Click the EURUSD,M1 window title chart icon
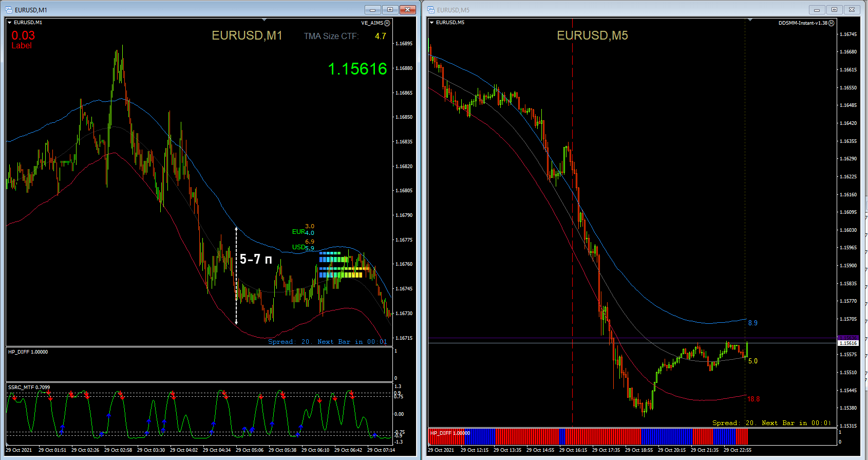Screen dimensions: 868x460 coord(9,10)
